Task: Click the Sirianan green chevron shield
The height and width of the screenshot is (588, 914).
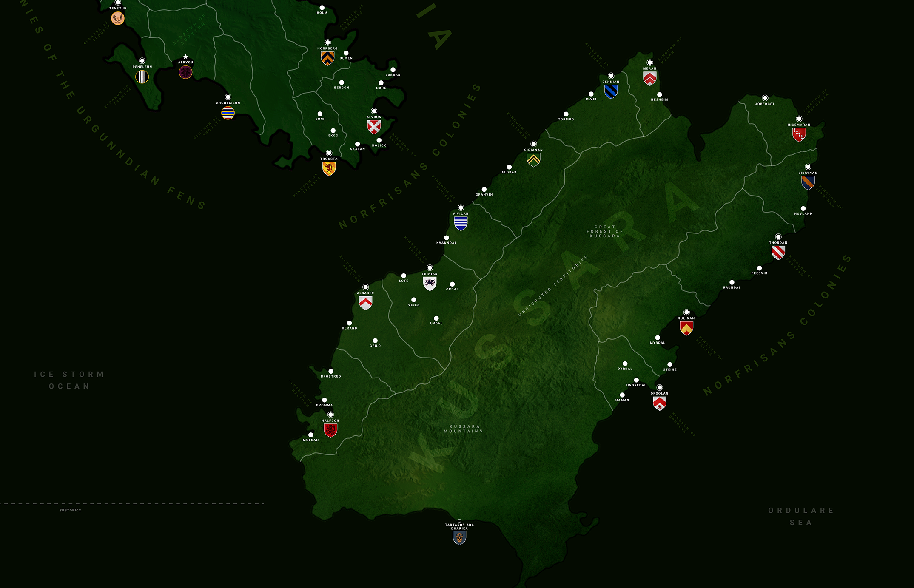Action: [533, 160]
